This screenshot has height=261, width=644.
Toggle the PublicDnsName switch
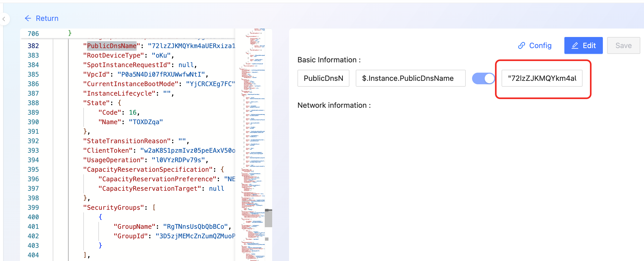click(483, 78)
